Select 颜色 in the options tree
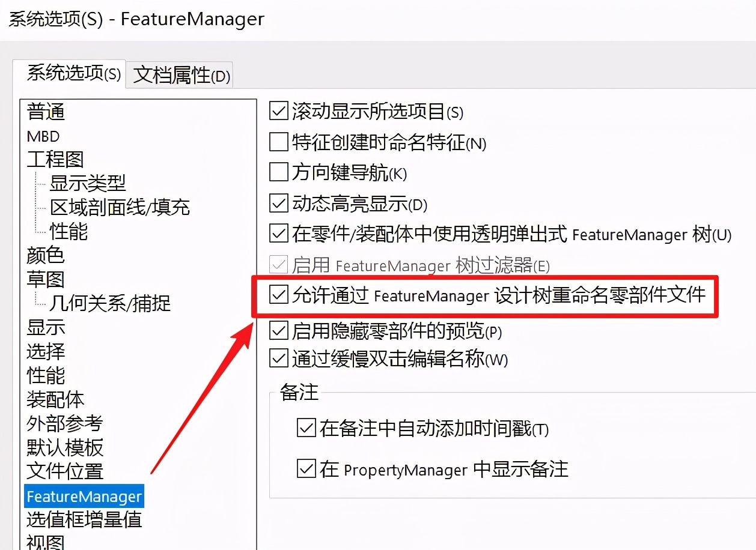This screenshot has height=550, width=756. [45, 255]
